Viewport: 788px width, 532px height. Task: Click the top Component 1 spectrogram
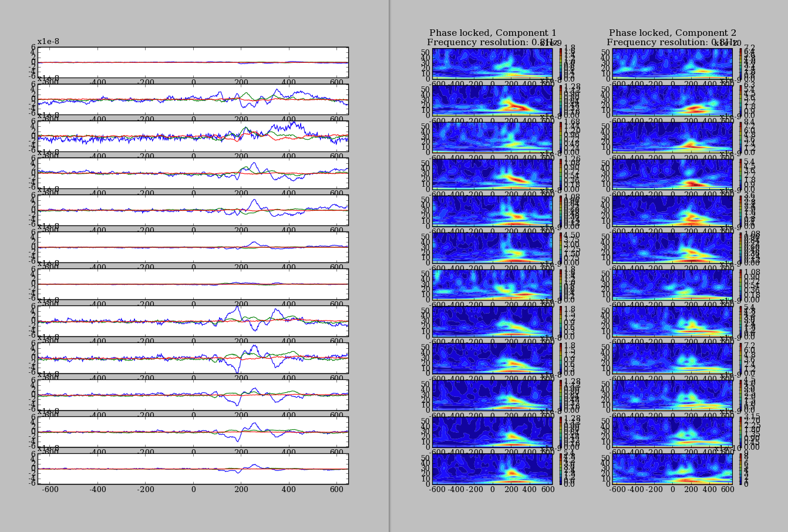click(492, 63)
